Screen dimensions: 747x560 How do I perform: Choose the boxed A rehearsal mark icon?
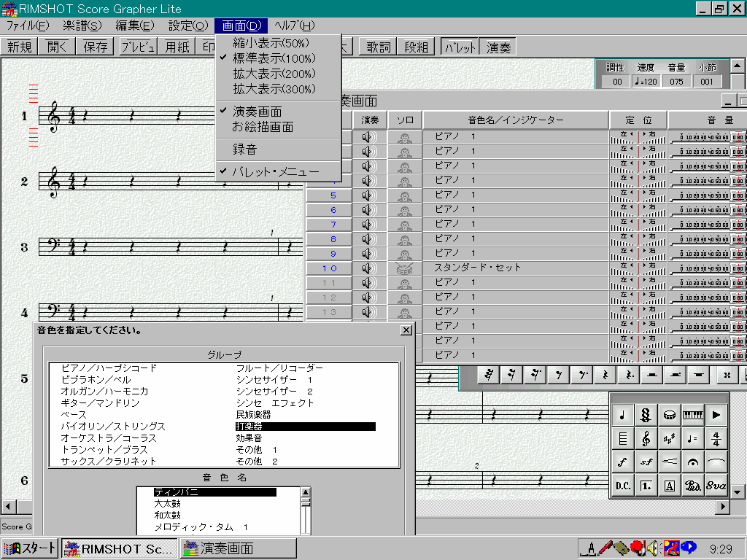click(x=670, y=486)
